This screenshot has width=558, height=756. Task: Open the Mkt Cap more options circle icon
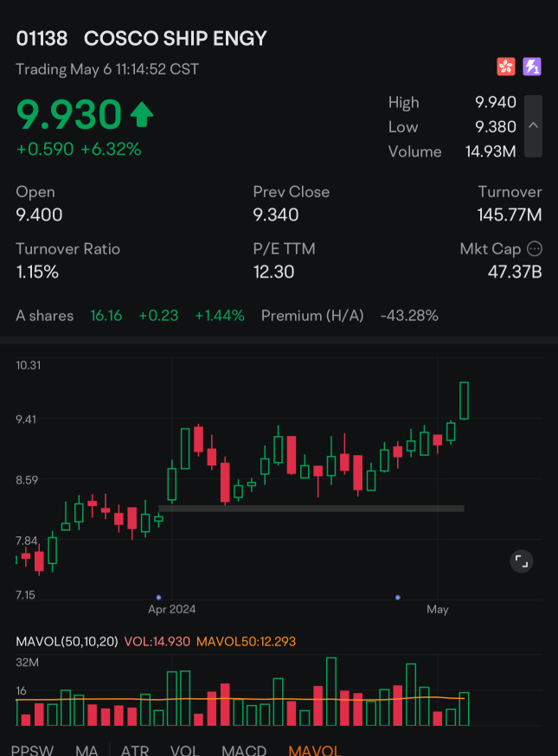[x=535, y=249]
